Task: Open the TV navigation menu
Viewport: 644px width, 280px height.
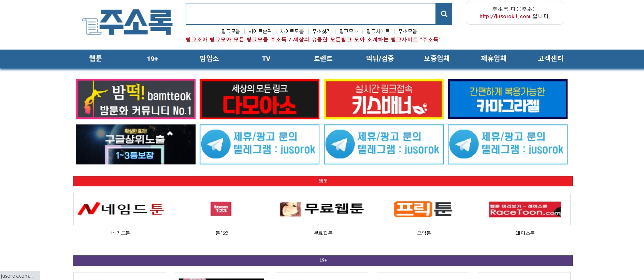Action: click(x=266, y=59)
